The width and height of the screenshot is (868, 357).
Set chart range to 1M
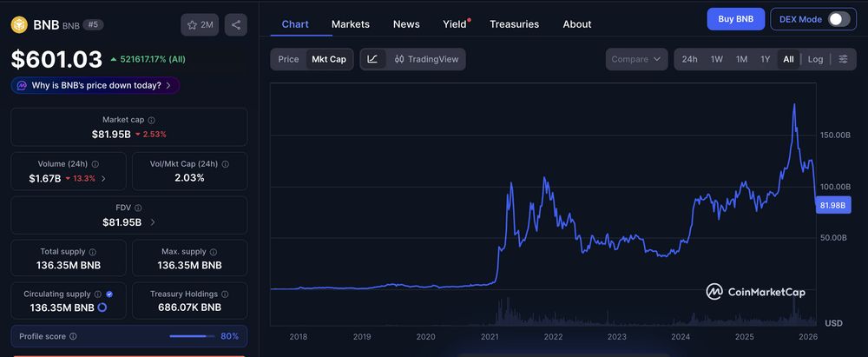point(742,59)
